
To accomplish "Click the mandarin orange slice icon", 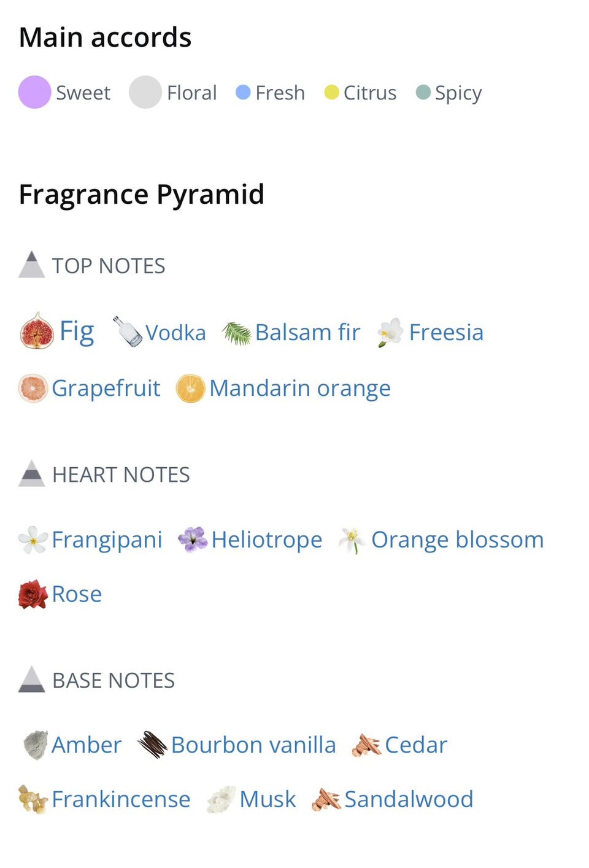I will point(191,389).
